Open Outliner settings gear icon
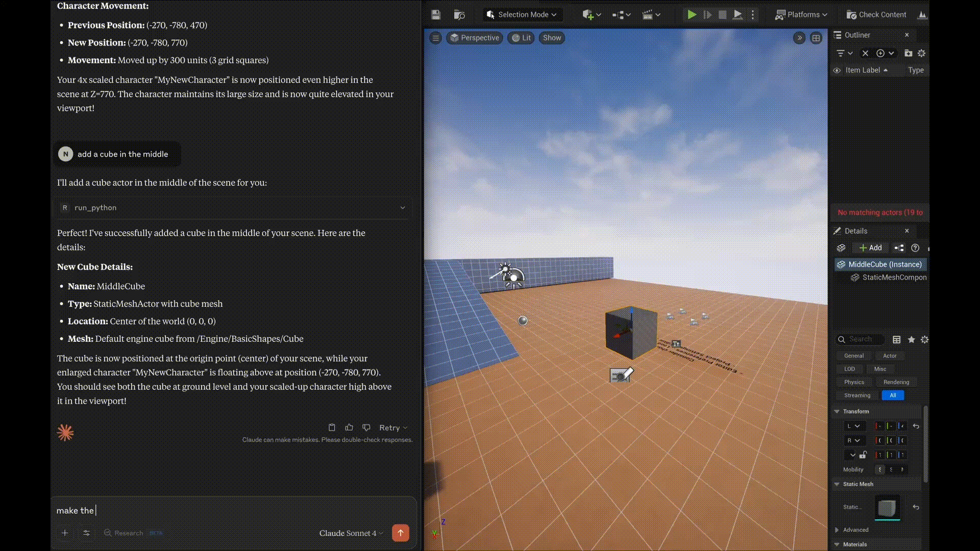 (921, 53)
